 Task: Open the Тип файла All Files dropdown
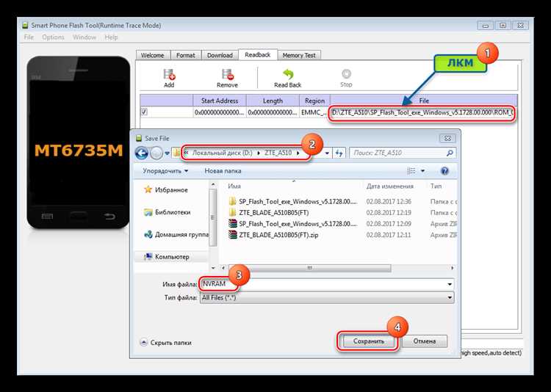tap(327, 298)
